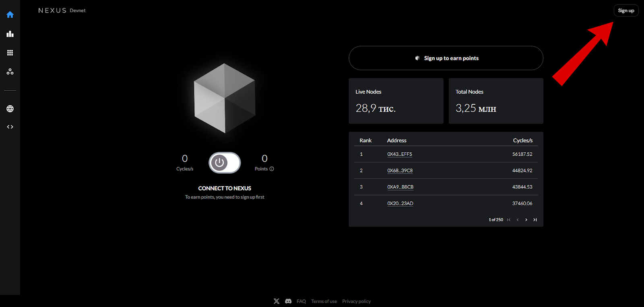Click the '1 of 250' page indicator
This screenshot has width=644, height=307.
pyautogui.click(x=496, y=220)
